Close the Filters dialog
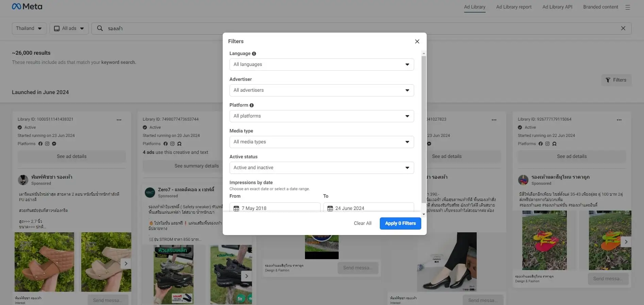The height and width of the screenshot is (305, 644). pos(417,41)
